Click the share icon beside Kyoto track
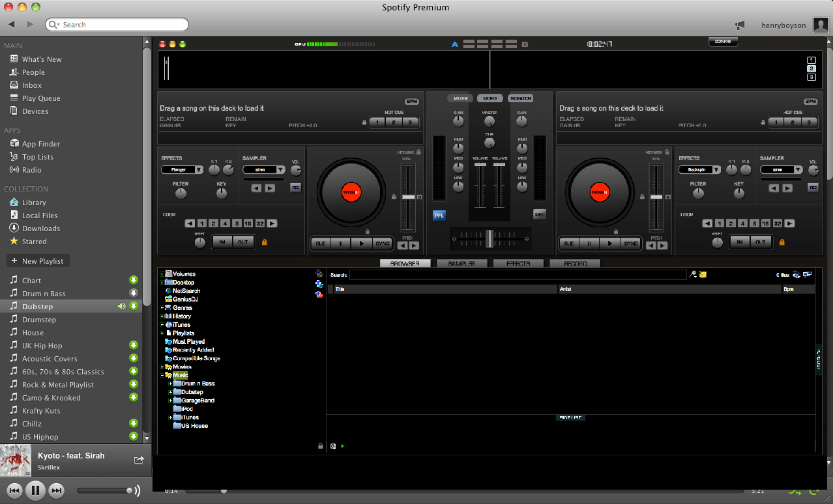The width and height of the screenshot is (833, 504). [x=139, y=460]
